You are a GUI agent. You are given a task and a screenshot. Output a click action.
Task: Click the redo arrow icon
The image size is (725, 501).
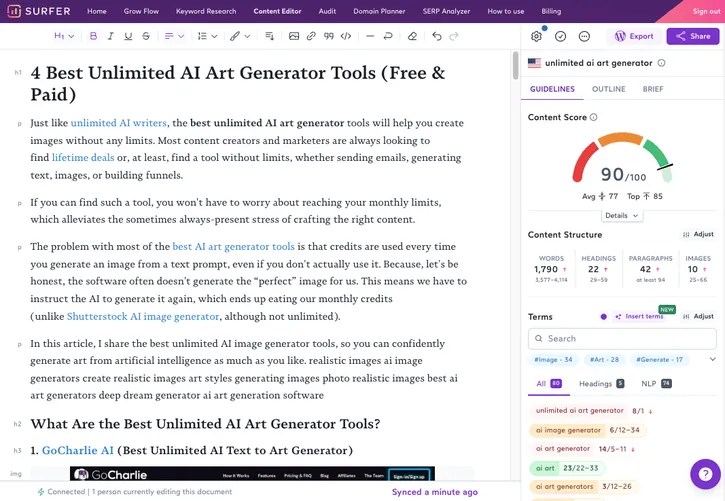(454, 36)
